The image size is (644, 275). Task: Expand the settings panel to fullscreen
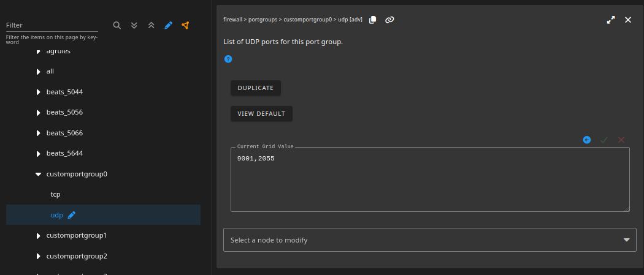pyautogui.click(x=611, y=20)
